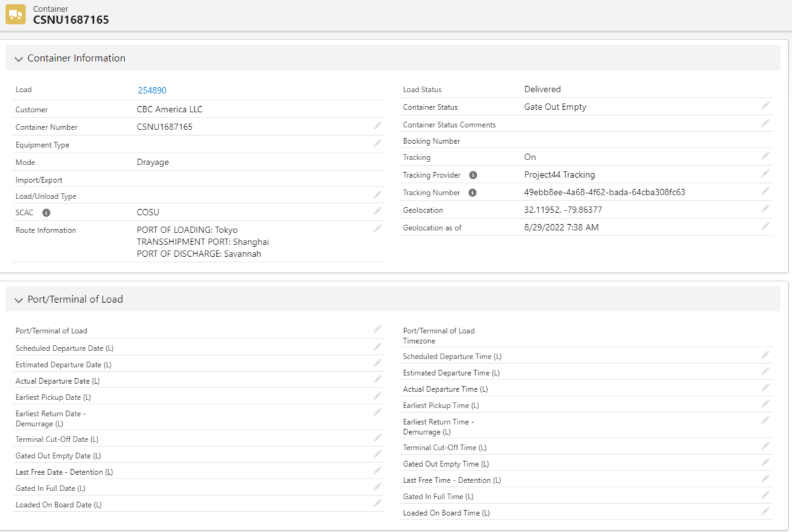Edit Gated Out Empty Time (L) pencil
The height and width of the screenshot is (532, 792).
(x=765, y=462)
